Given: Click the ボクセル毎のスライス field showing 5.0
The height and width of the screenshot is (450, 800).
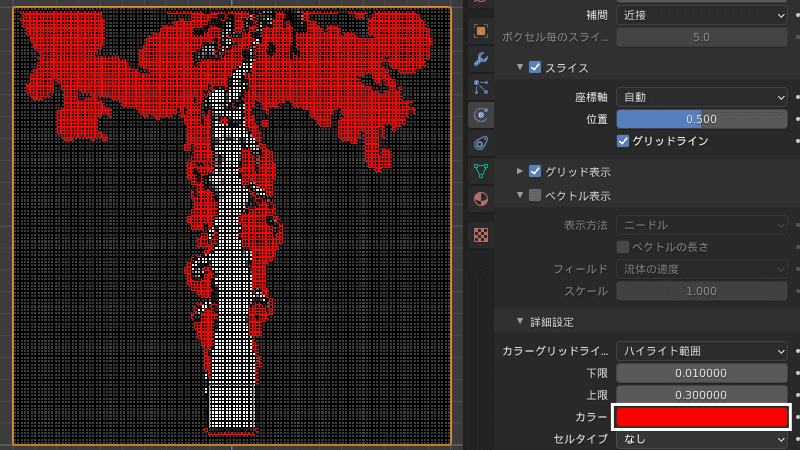Looking at the screenshot, I should [x=702, y=37].
